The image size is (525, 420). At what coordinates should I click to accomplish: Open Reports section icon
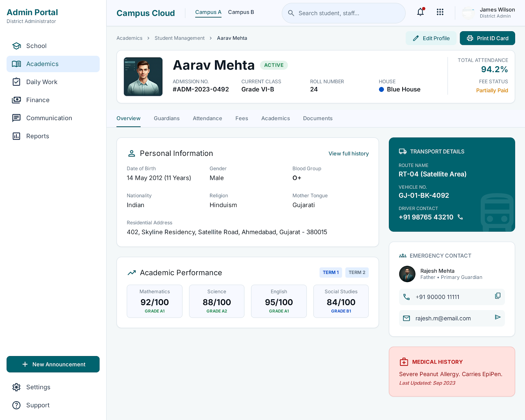click(16, 136)
